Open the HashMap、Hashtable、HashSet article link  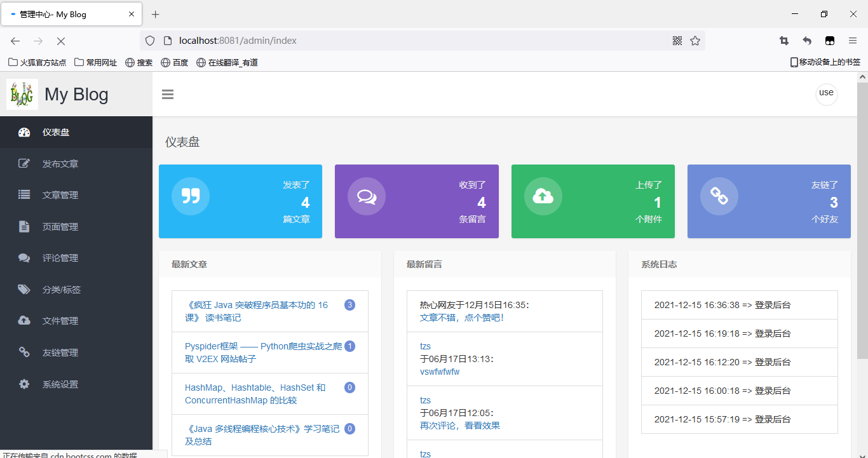tap(255, 394)
